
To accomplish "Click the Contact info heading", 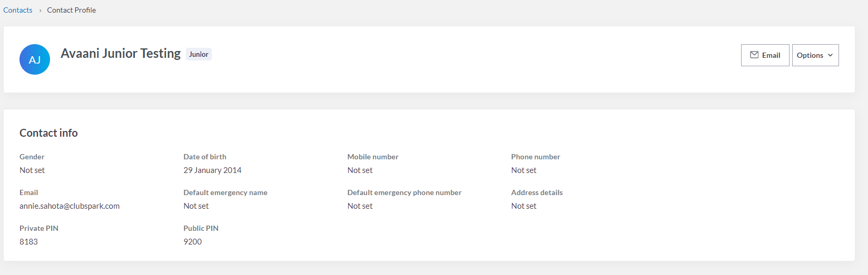I will coord(48,133).
